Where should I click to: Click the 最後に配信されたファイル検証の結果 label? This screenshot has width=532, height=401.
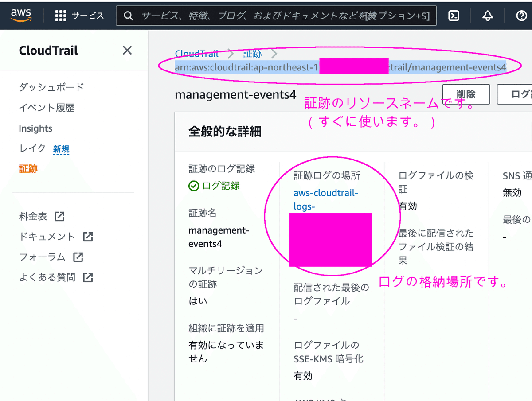436,246
